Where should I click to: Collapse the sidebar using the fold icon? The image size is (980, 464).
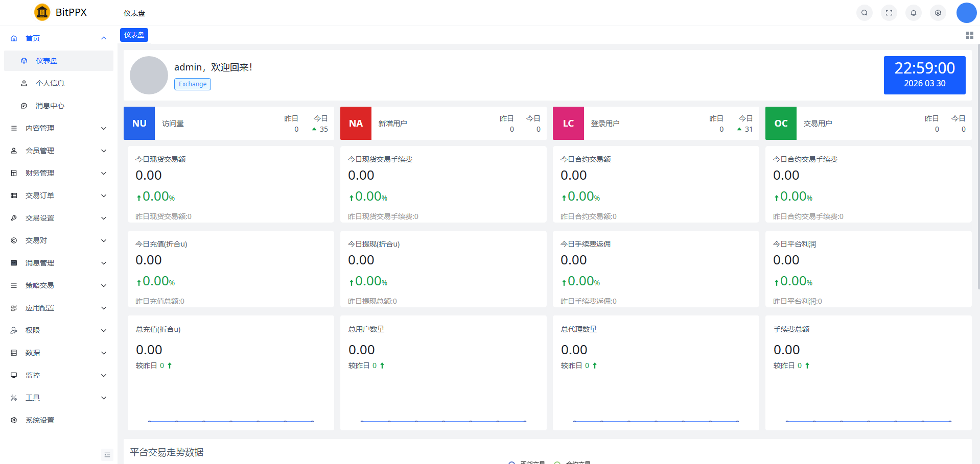coord(107,454)
